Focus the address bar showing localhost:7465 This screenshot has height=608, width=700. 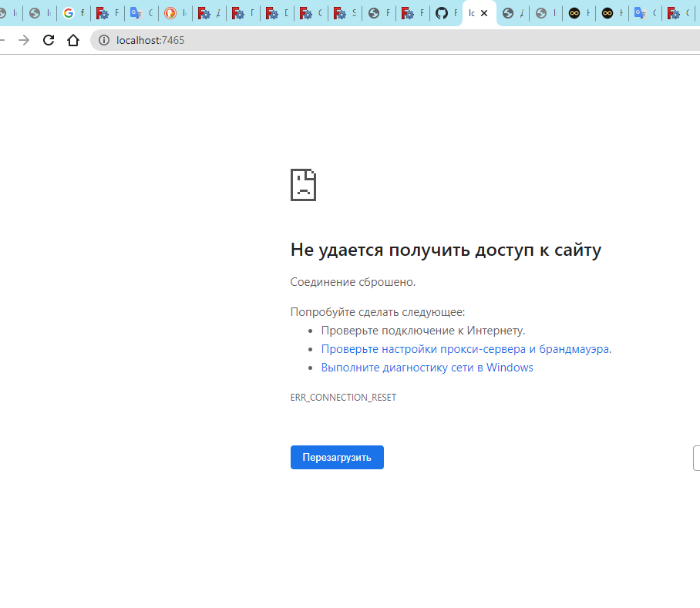[x=385, y=40]
